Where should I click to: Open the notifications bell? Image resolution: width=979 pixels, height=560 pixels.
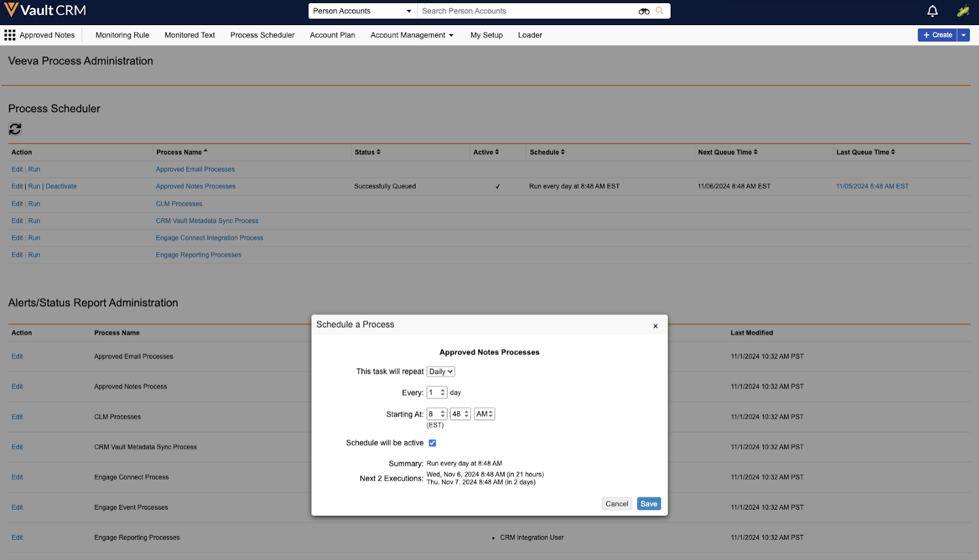[932, 11]
